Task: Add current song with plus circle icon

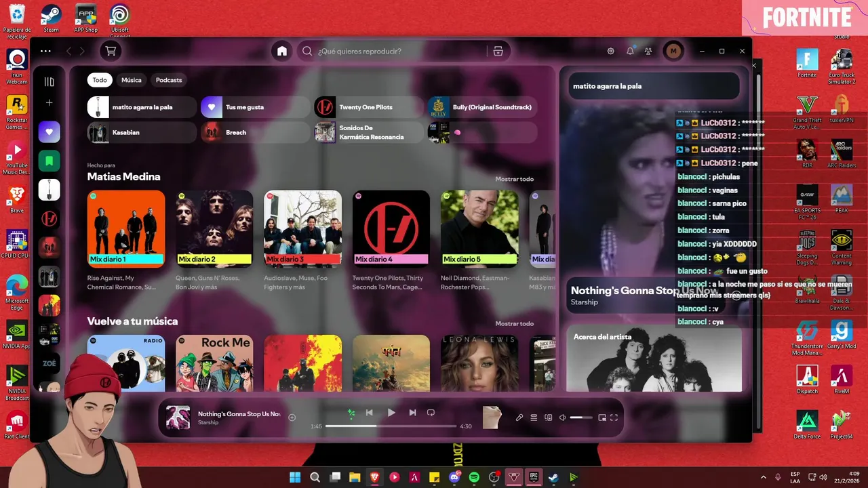Action: pos(292,418)
